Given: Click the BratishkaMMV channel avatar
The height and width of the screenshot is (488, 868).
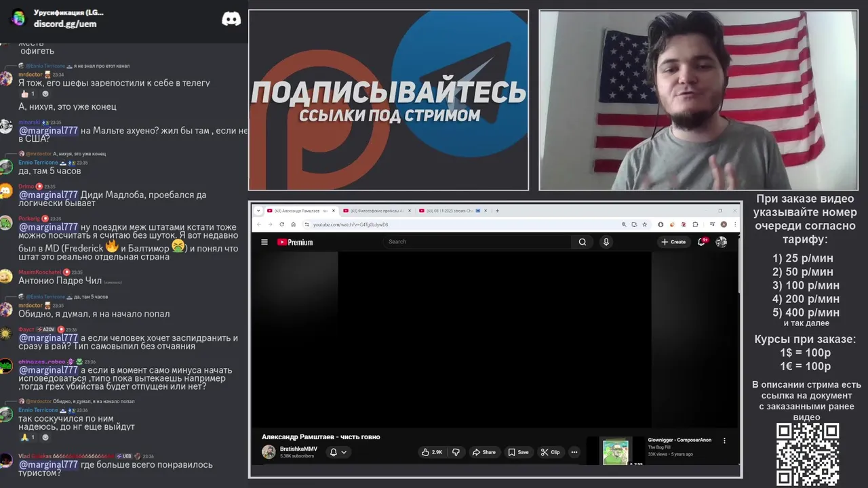Looking at the screenshot, I should coord(269,452).
